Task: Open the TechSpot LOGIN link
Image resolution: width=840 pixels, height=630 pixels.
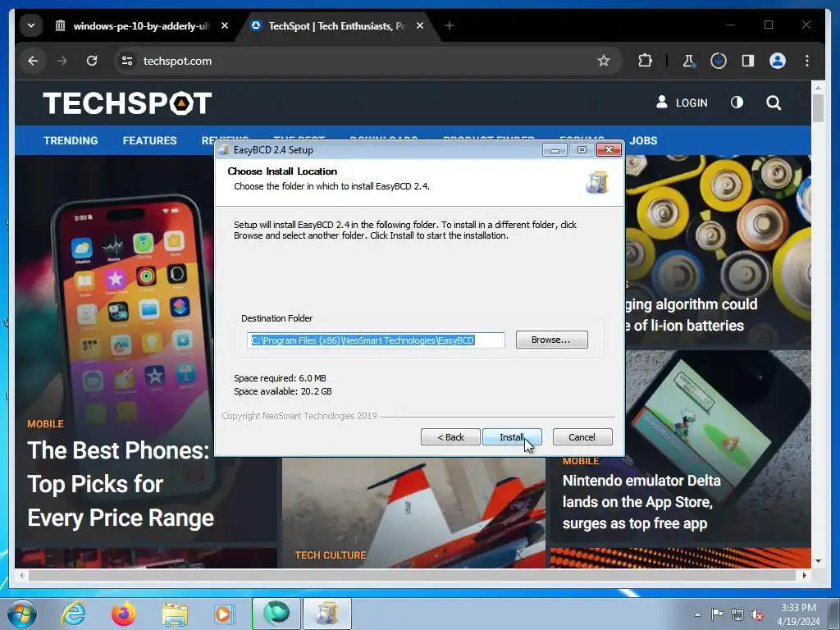Action: tap(682, 103)
